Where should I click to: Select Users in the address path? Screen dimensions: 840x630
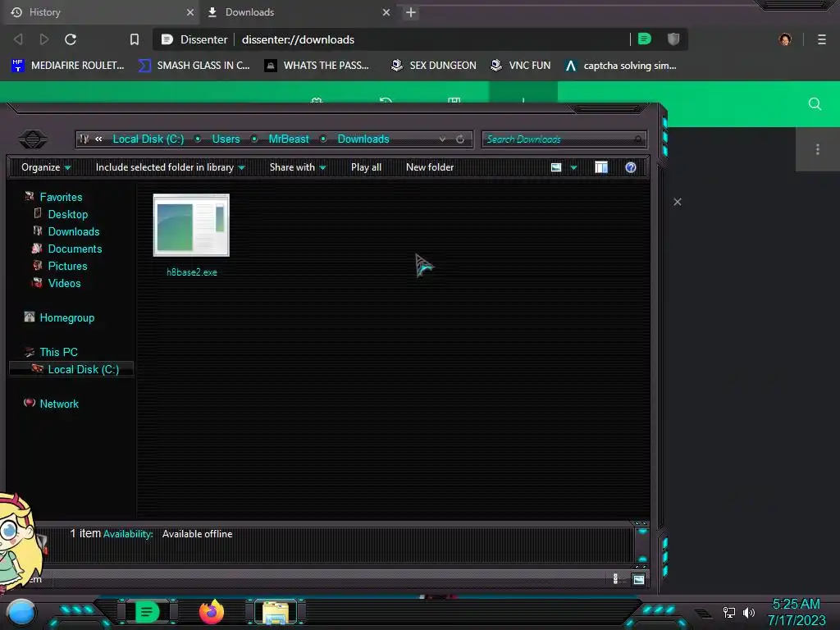(226, 139)
